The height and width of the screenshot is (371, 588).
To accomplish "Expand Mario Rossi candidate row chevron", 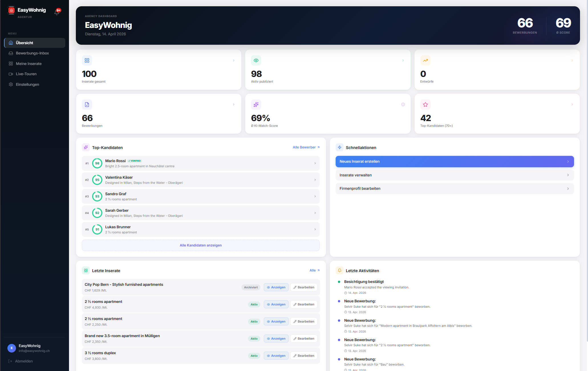I will pos(315,163).
